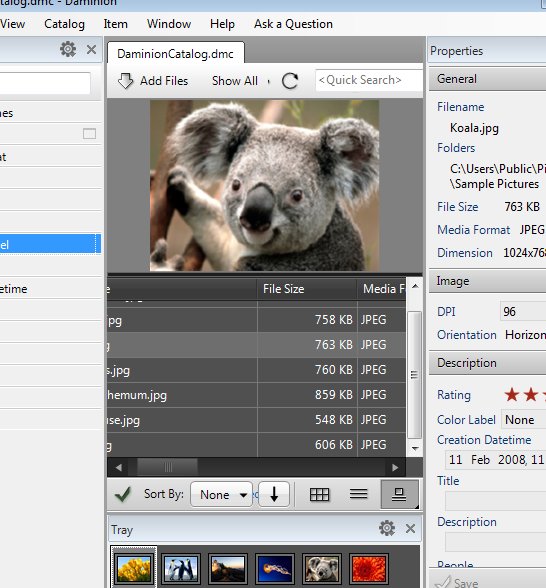Click Show All button
546x588 pixels.
click(235, 81)
